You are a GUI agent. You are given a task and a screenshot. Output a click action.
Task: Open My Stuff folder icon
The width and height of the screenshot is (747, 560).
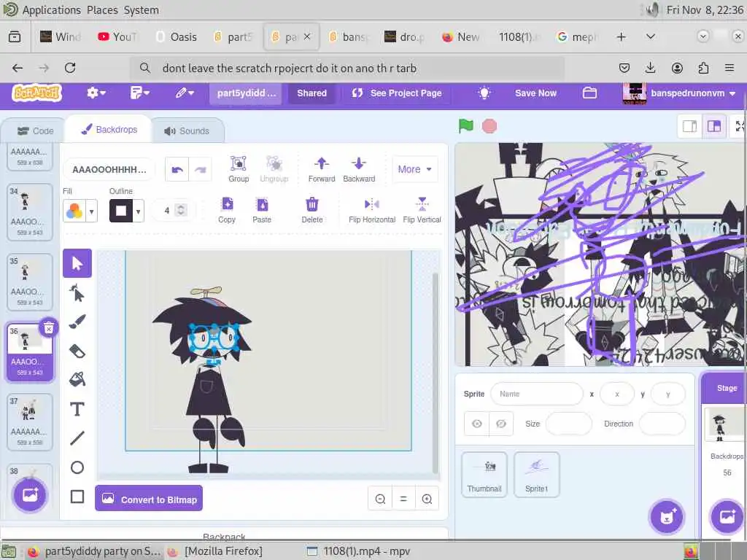(x=589, y=93)
